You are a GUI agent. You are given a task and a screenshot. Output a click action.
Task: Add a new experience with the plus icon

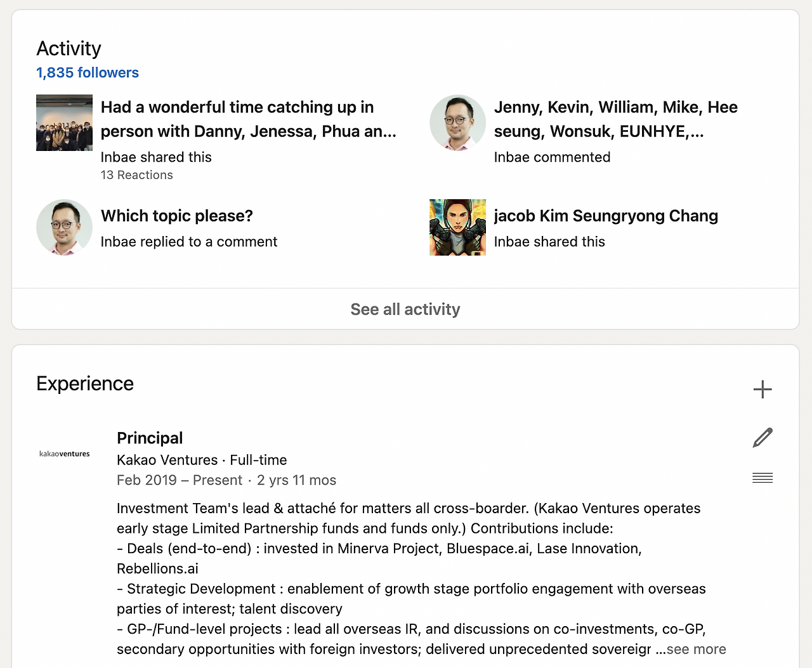pyautogui.click(x=763, y=389)
